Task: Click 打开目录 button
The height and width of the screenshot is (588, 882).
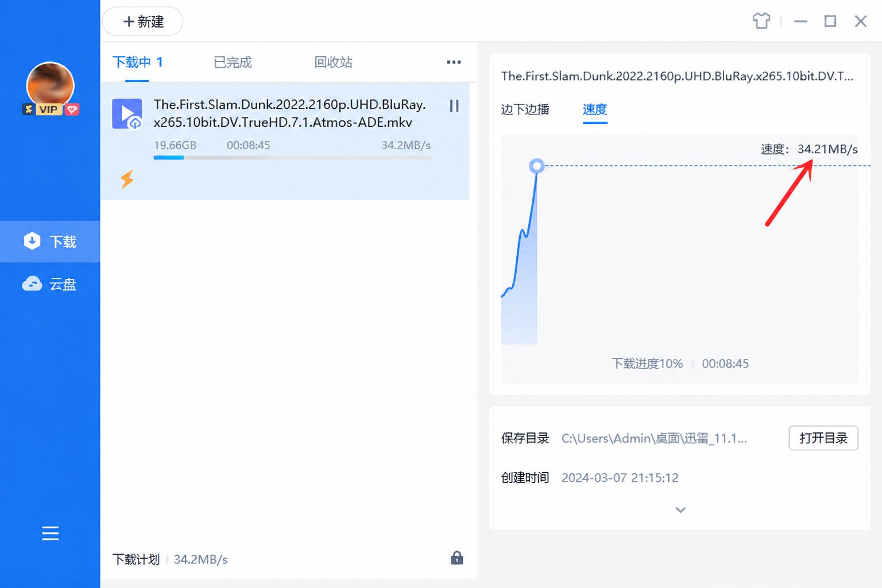Action: click(823, 438)
